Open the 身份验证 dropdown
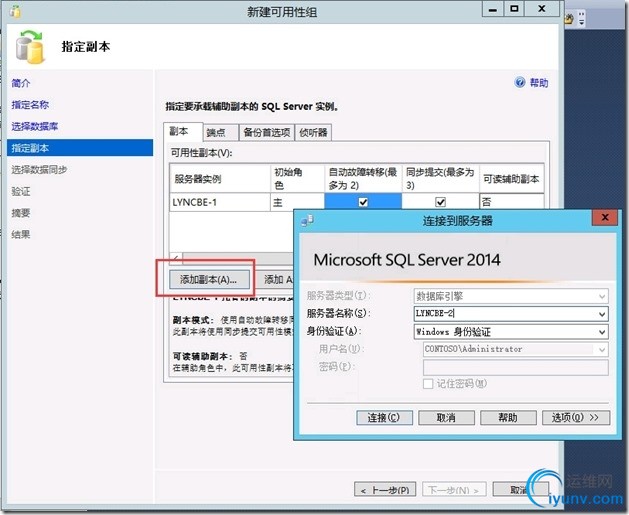 coord(602,332)
